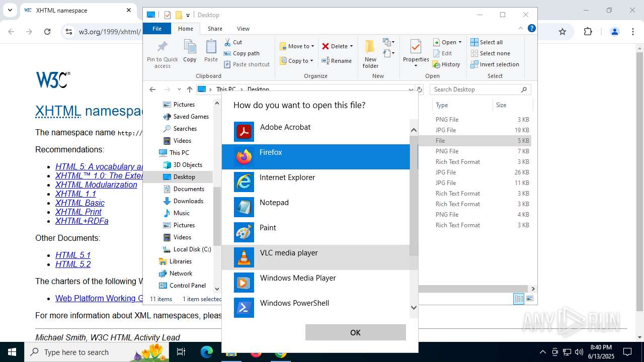Choose Adobe Acrobat to open the file

pos(315,132)
